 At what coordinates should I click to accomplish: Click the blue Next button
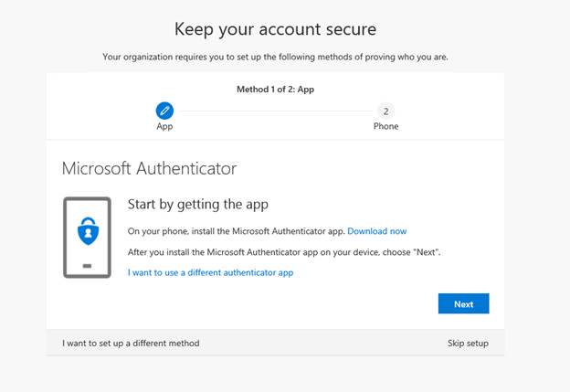(463, 303)
